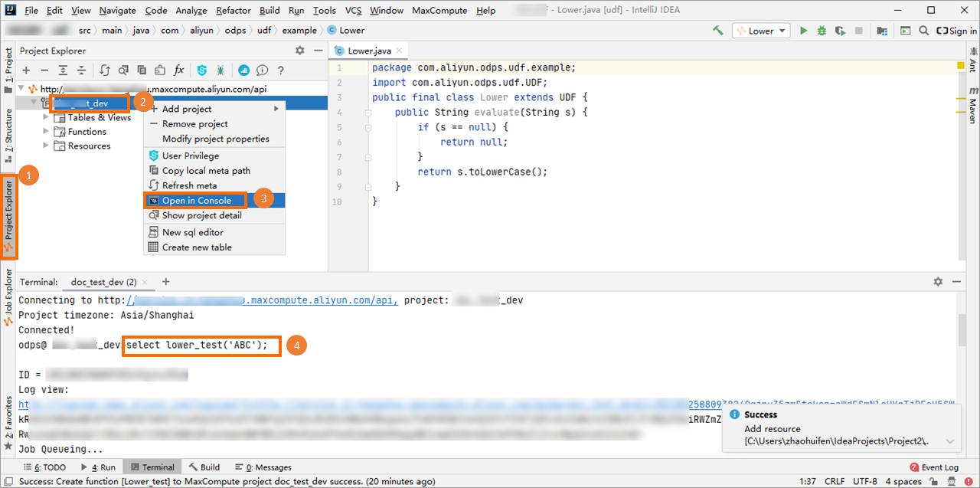Image resolution: width=980 pixels, height=488 pixels.
Task: Click the help question mark icon in Project Explorer
Action: point(281,70)
